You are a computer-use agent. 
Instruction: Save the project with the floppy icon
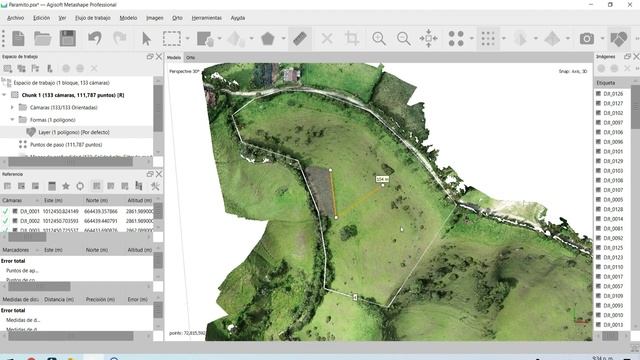coord(68,38)
